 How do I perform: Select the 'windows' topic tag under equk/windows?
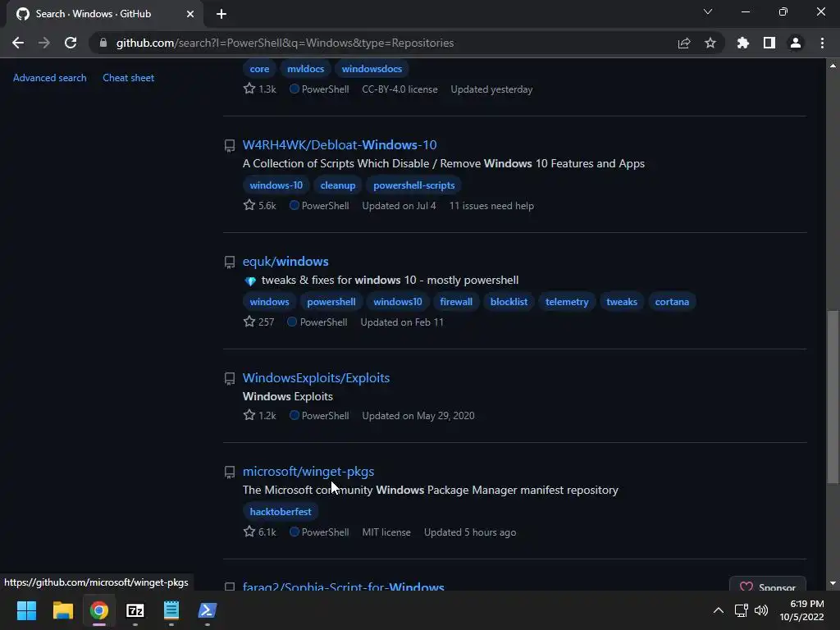point(269,302)
